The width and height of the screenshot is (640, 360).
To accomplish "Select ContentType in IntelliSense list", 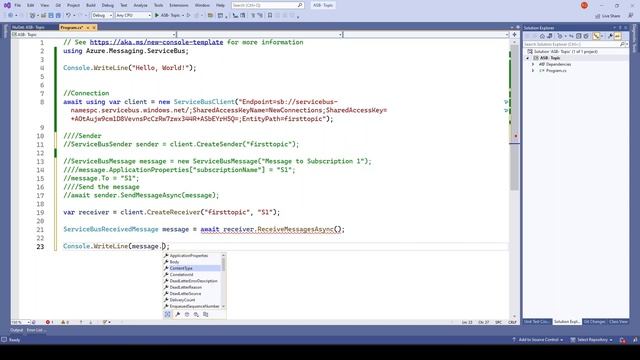I will [x=181, y=268].
